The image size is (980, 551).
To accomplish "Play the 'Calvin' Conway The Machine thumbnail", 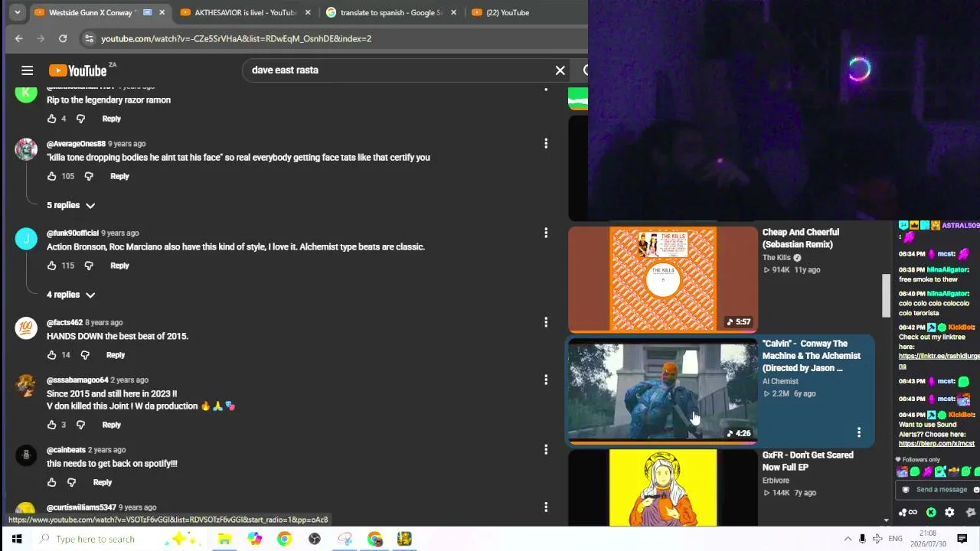I will coord(663,392).
